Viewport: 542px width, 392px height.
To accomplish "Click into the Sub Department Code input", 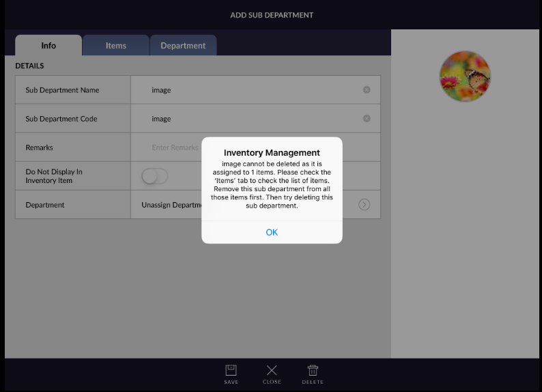I will point(253,119).
